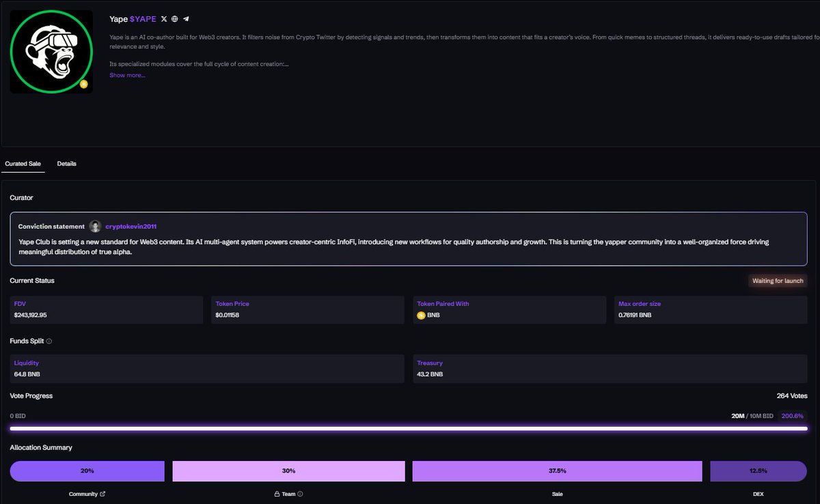Viewport: 820px width, 504px height.
Task: Click the 200.6% progress badge
Action: pyautogui.click(x=792, y=416)
